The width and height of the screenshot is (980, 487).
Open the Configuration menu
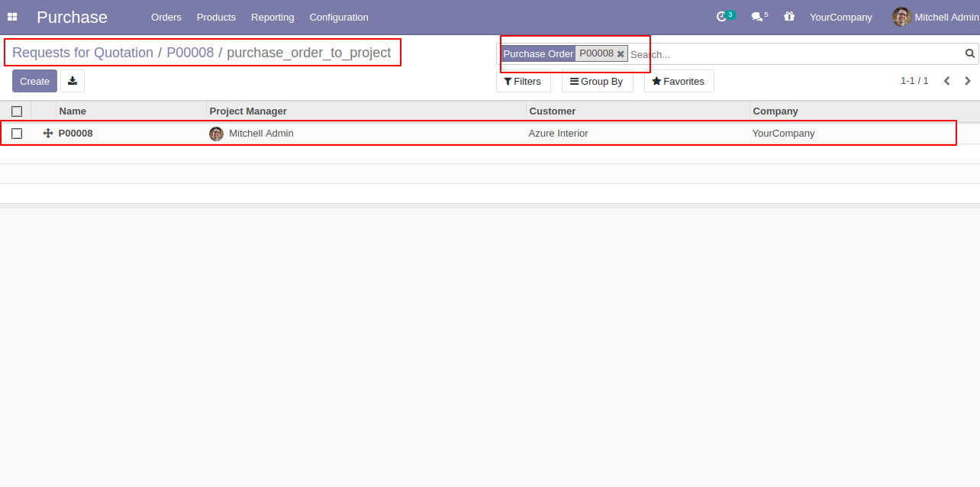coord(339,17)
